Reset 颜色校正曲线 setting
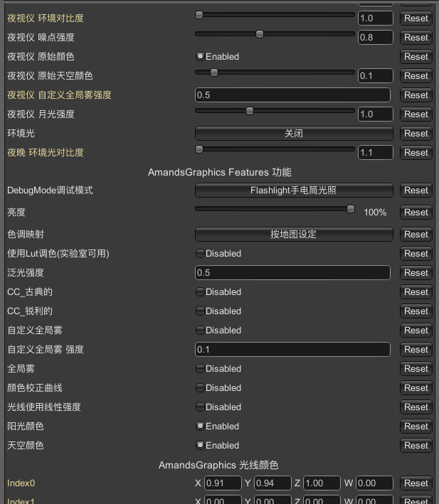 (x=416, y=388)
